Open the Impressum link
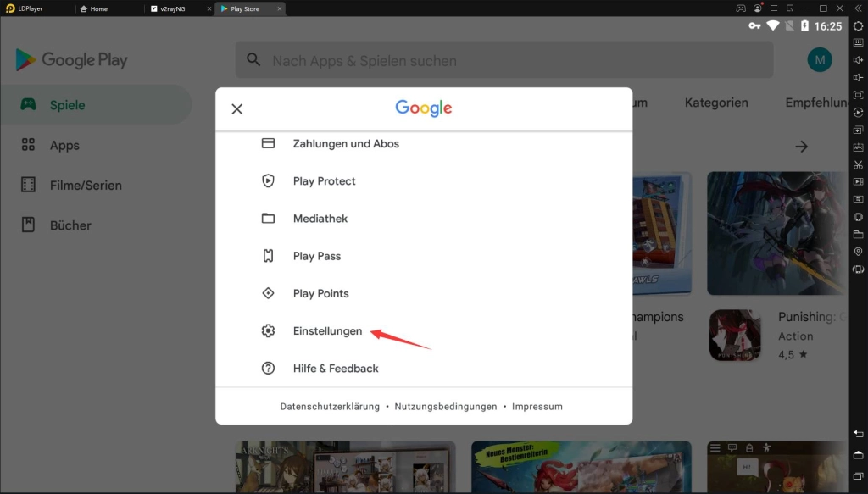 point(537,407)
